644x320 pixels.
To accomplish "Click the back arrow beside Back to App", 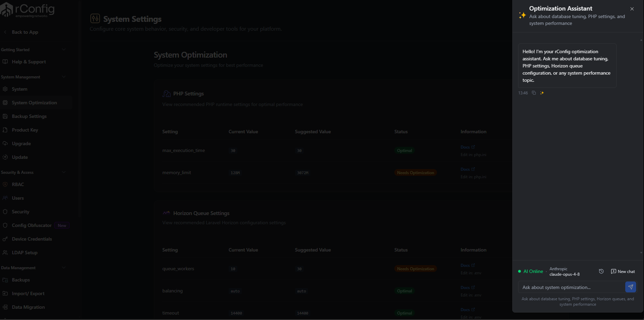I will pos(5,32).
